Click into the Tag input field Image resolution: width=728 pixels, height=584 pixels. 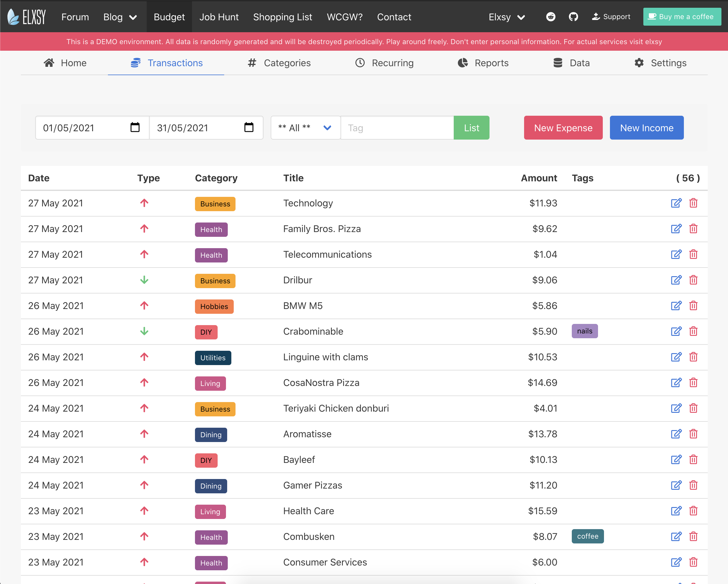(x=397, y=128)
